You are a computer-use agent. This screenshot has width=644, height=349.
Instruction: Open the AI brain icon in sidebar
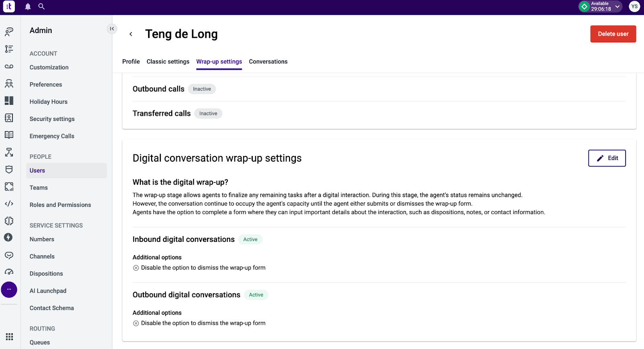point(9,221)
